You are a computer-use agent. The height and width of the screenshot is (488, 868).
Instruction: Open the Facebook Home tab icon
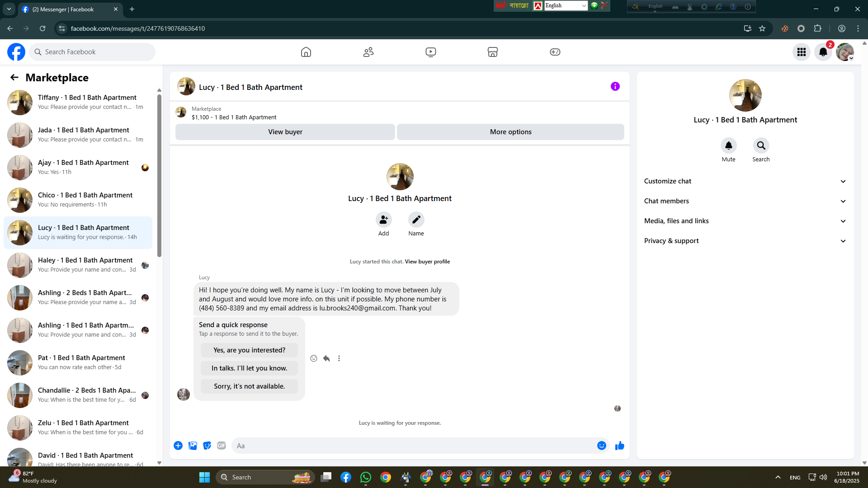pos(306,52)
